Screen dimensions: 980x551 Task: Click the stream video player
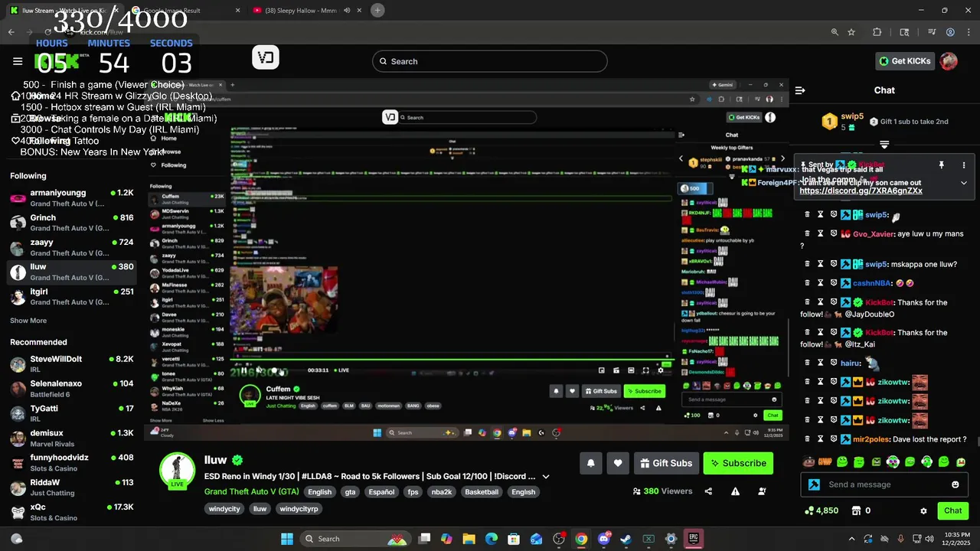pyautogui.click(x=467, y=259)
